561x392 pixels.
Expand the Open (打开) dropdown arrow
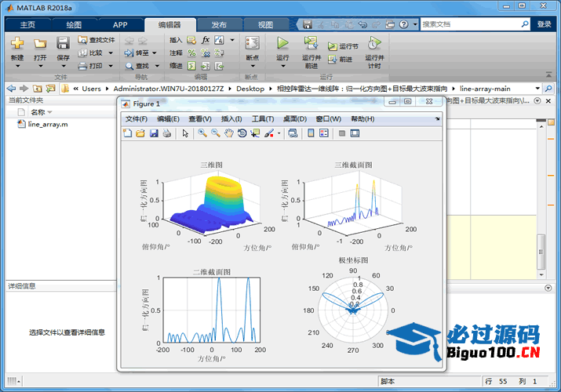coord(41,66)
